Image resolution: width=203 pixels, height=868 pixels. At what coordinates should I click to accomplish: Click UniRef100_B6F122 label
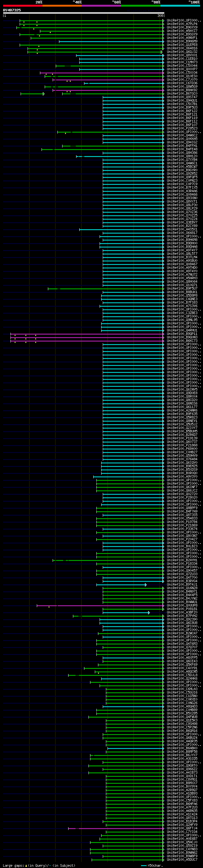(x=182, y=111)
